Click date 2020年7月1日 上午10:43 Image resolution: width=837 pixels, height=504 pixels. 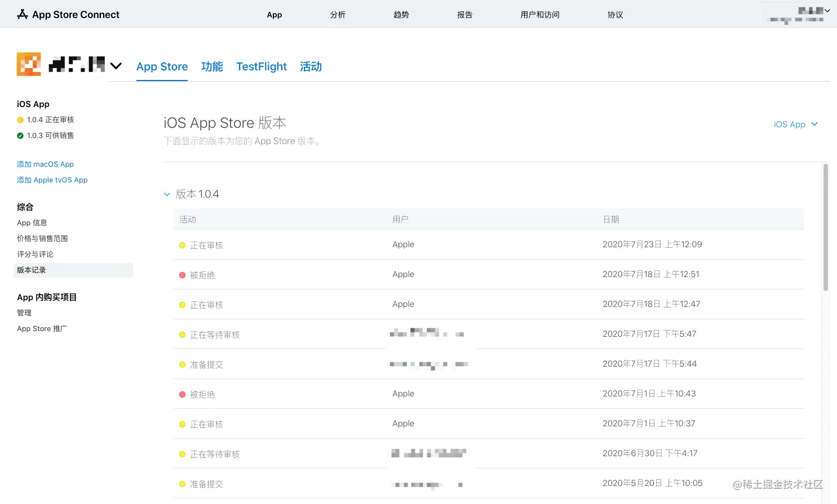(x=649, y=394)
